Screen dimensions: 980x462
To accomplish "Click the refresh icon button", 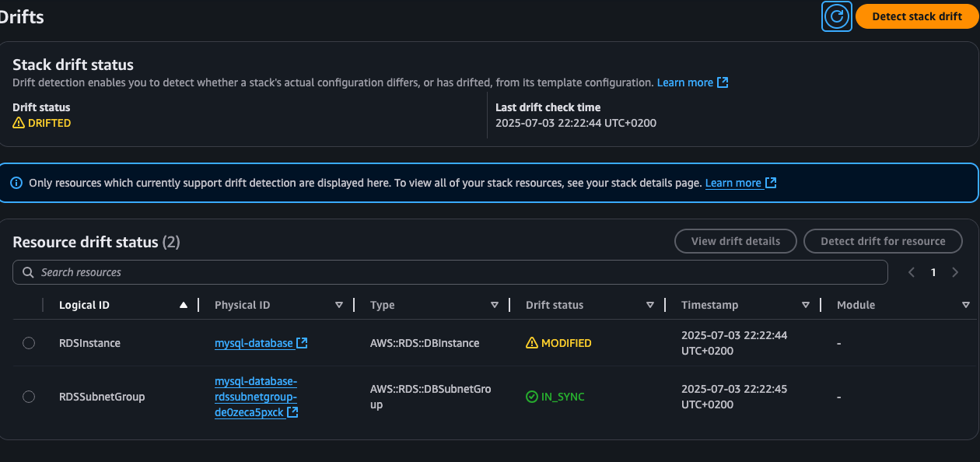I will (x=837, y=16).
